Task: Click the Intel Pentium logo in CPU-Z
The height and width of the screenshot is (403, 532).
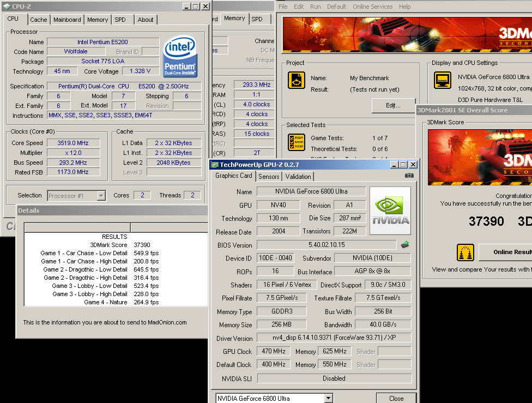Action: [x=180, y=57]
